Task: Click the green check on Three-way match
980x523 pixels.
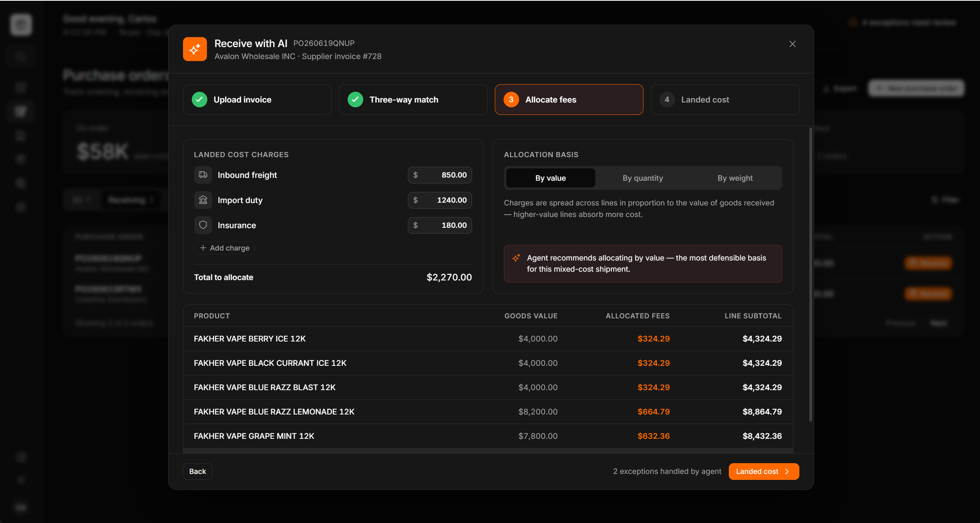Action: (x=355, y=100)
